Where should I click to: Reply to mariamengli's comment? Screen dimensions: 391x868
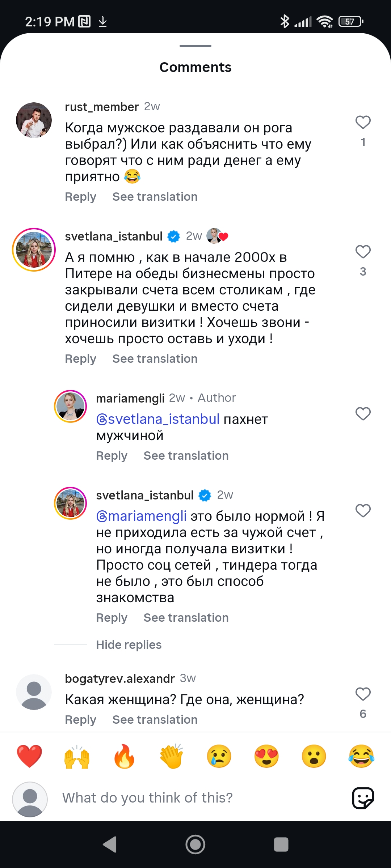tap(112, 456)
